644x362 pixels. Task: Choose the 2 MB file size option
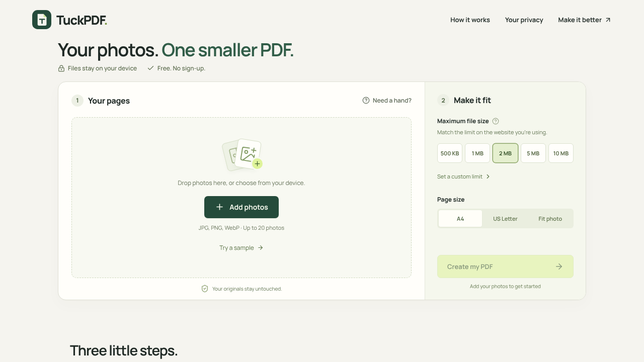click(x=505, y=153)
